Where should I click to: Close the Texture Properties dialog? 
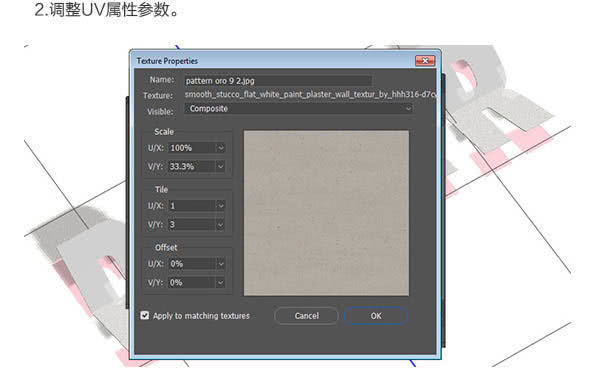(425, 61)
